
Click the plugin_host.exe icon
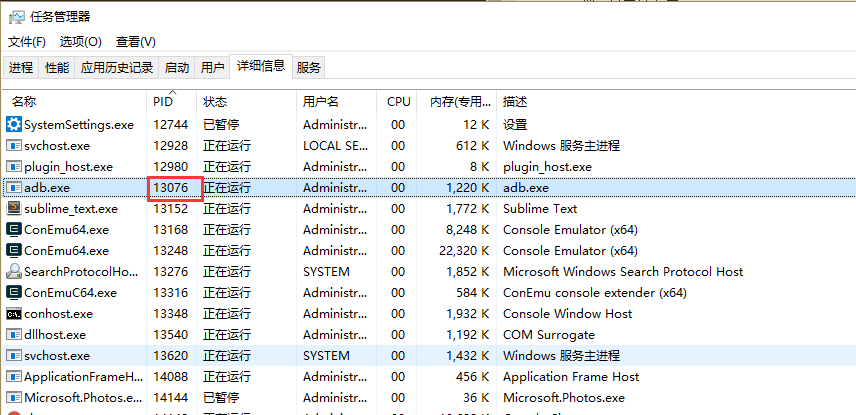click(x=14, y=167)
